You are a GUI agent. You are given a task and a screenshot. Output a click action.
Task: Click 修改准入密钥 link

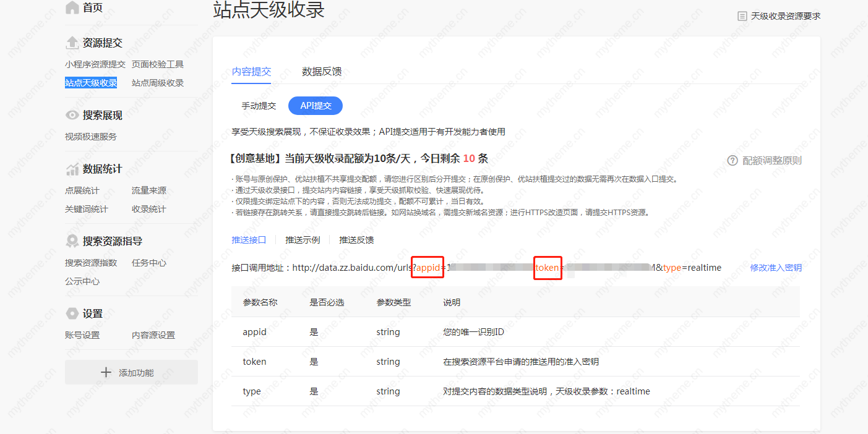coord(775,268)
